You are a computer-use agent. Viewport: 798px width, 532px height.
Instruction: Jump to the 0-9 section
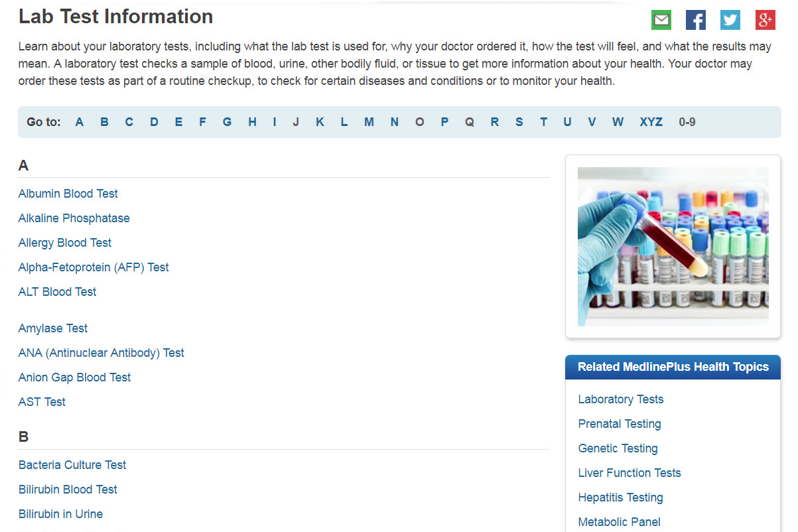click(687, 122)
